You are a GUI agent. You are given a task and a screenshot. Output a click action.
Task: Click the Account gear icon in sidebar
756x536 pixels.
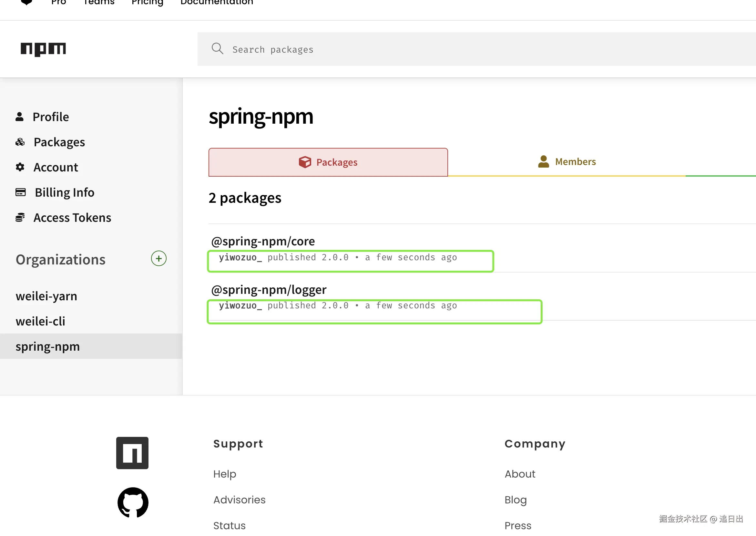pos(20,167)
